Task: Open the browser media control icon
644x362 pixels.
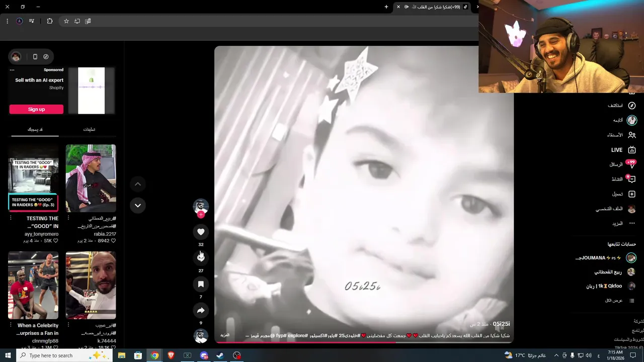Action: pyautogui.click(x=32, y=21)
